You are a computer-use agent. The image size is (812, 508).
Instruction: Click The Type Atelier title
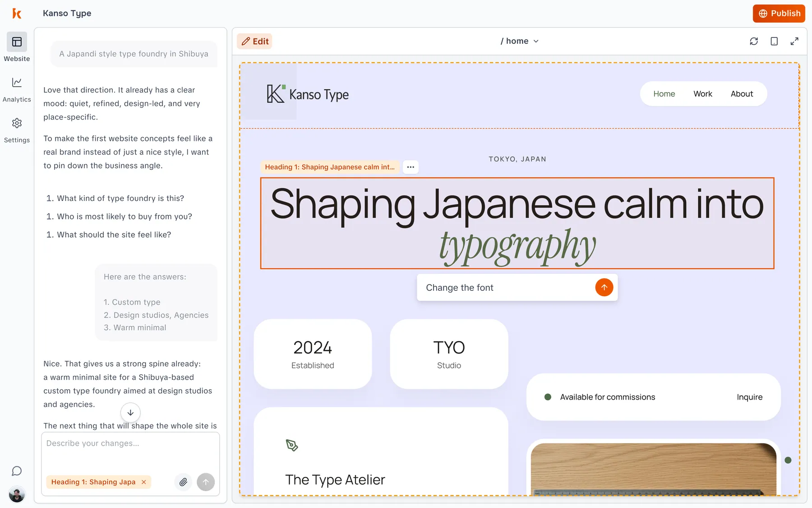pos(335,480)
